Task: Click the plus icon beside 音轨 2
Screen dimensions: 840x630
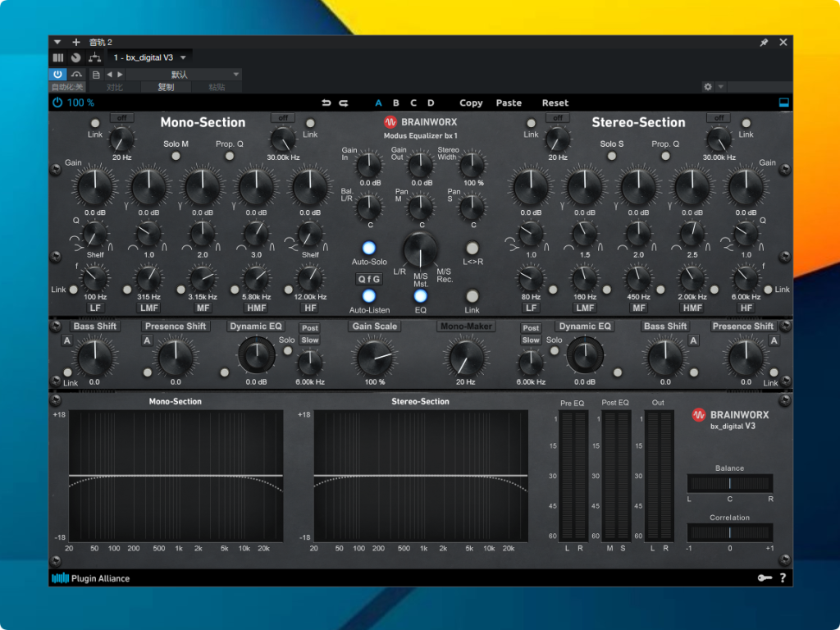Action: tap(76, 42)
